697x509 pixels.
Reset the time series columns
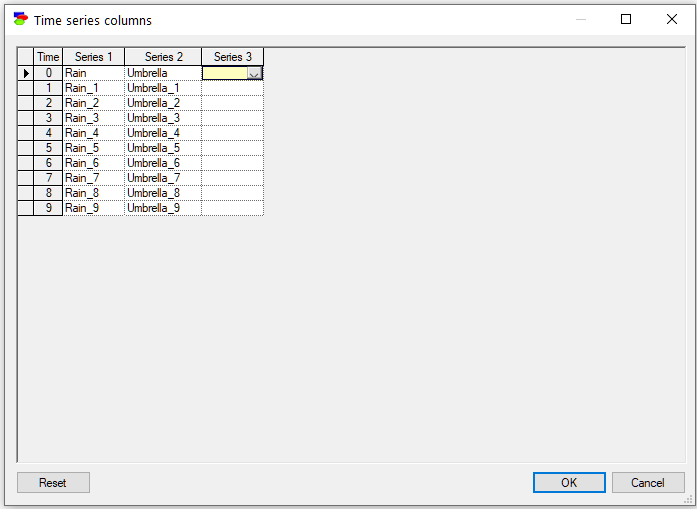click(x=53, y=483)
